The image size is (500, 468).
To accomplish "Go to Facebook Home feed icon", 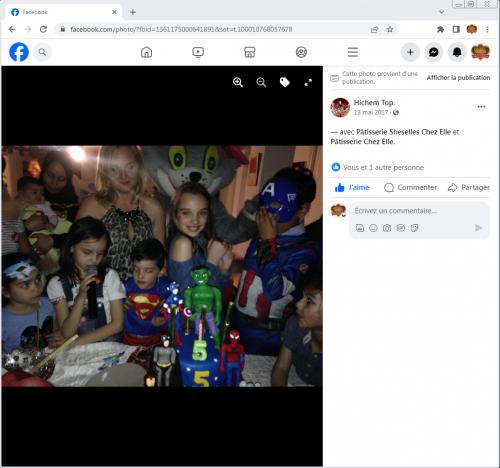I will [146, 52].
